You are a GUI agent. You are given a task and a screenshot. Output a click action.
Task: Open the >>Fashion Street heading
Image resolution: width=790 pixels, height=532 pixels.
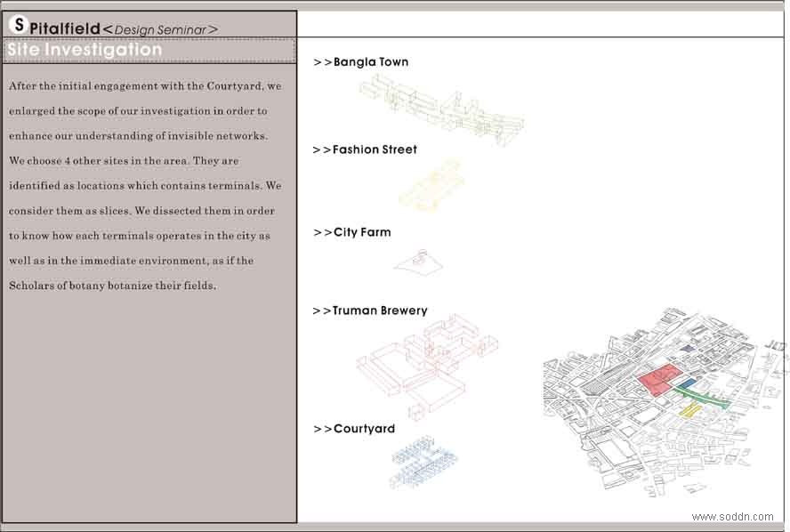(x=365, y=149)
